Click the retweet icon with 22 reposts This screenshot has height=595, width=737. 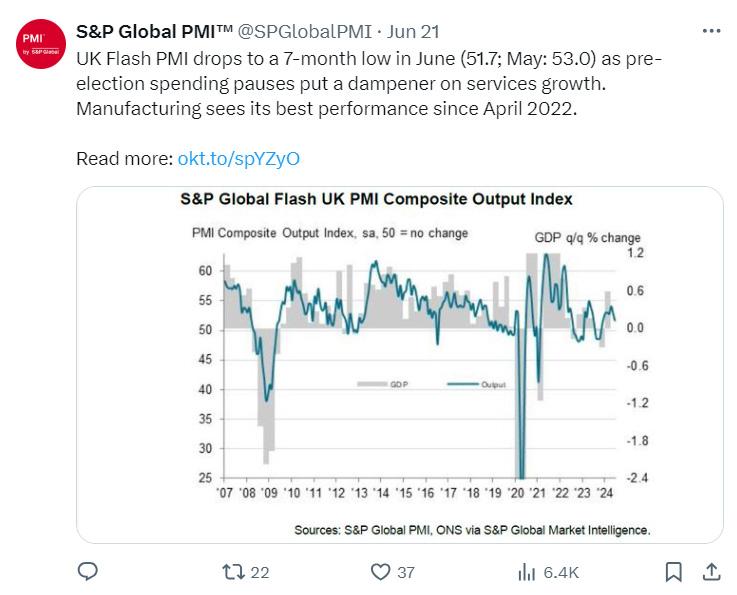coord(233,572)
